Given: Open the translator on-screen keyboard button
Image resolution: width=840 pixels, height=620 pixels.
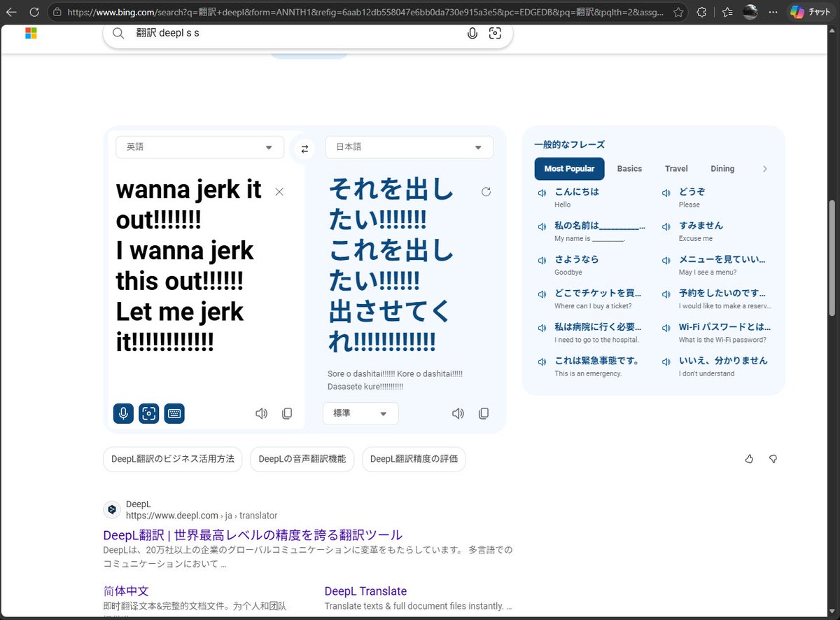Looking at the screenshot, I should pos(174,413).
